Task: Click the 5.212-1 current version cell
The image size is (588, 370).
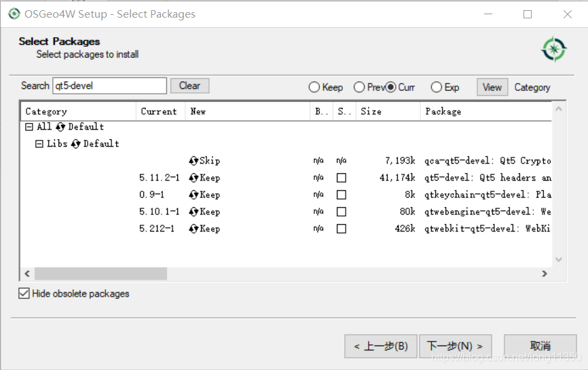Action: (x=157, y=229)
